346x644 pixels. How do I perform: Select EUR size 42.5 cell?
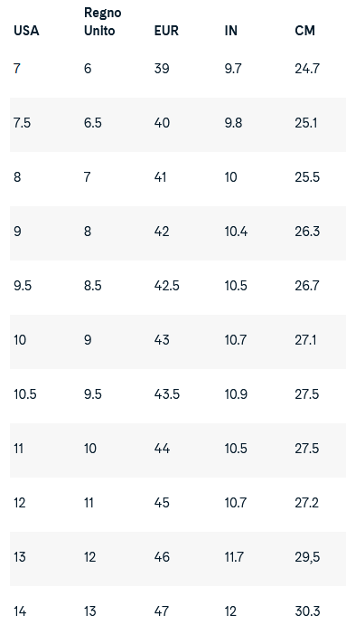pos(166,286)
